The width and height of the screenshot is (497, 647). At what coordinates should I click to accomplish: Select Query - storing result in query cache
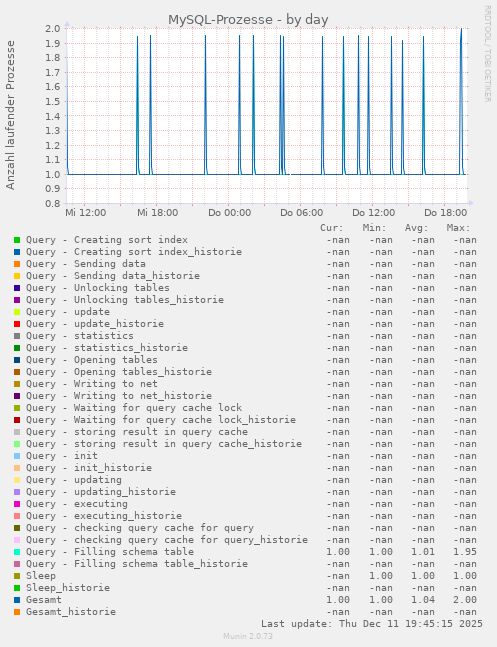point(137,432)
